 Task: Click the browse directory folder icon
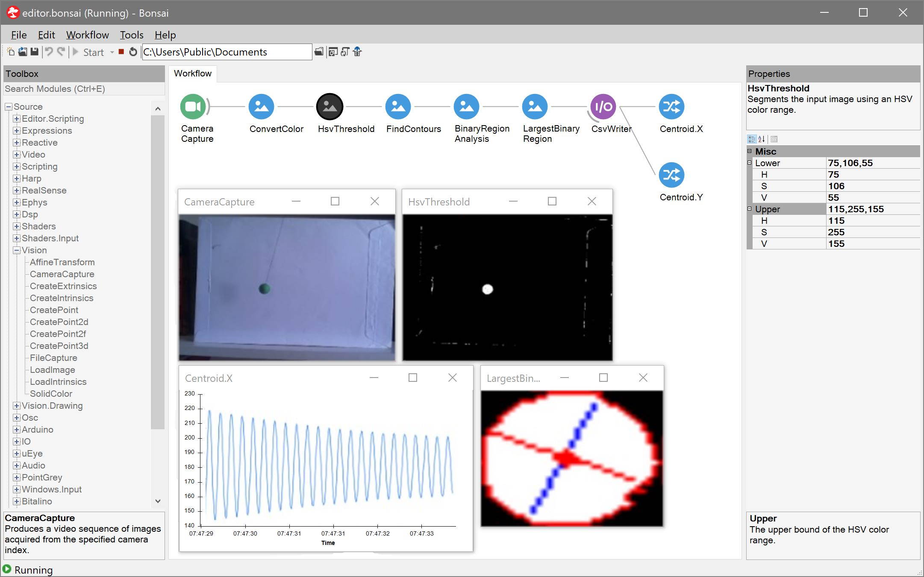[319, 52]
